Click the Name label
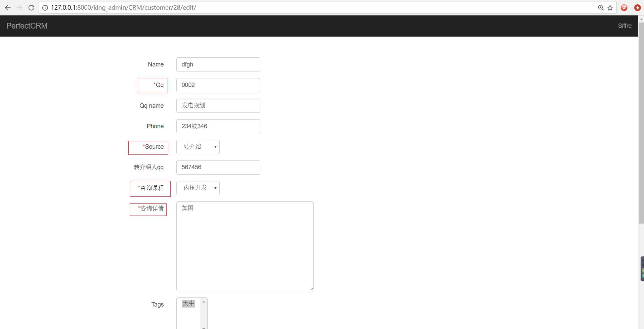The width and height of the screenshot is (644, 329). click(x=156, y=64)
